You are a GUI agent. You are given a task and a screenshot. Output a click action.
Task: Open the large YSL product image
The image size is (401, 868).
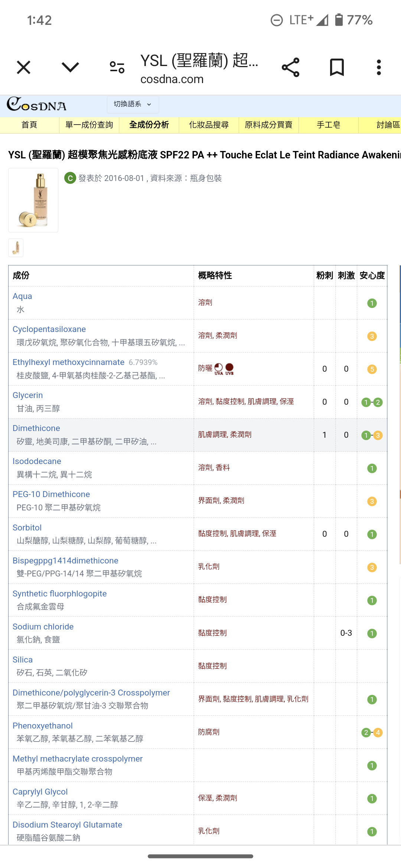(33, 200)
